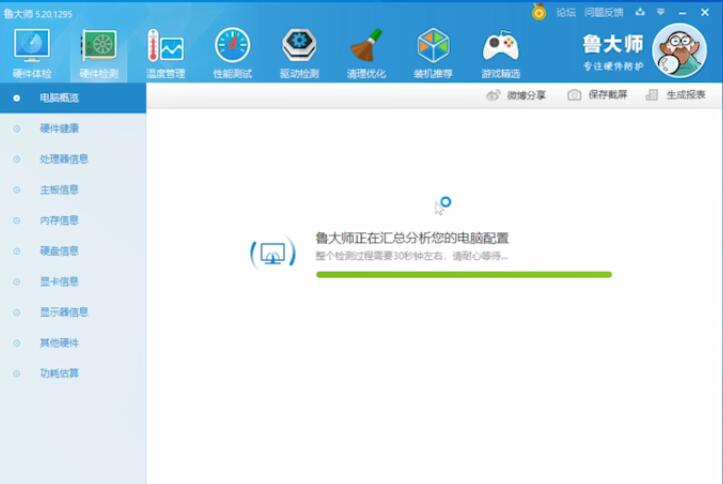The image size is (723, 484).
Task: Open the 装机推荐 software cube icon
Action: coord(433,45)
